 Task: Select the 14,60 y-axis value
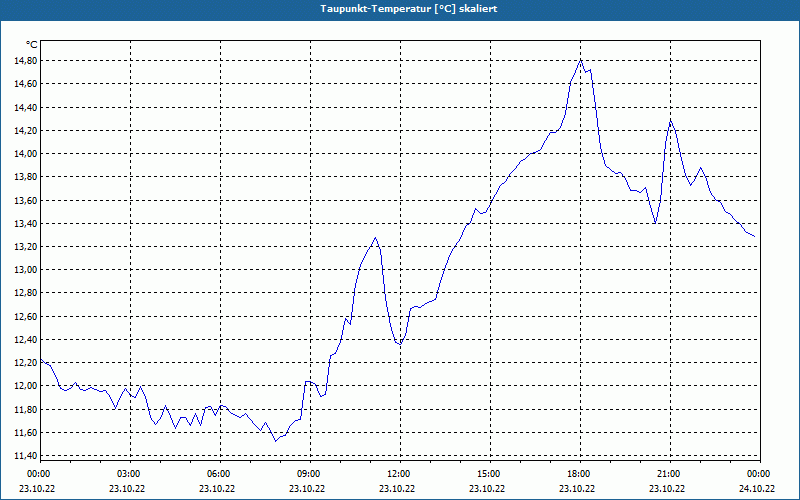coord(26,84)
